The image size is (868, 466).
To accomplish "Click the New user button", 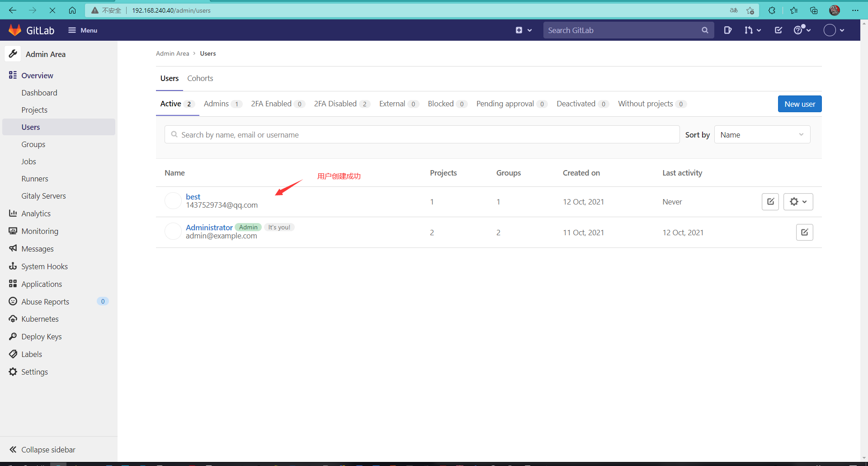I will point(799,104).
